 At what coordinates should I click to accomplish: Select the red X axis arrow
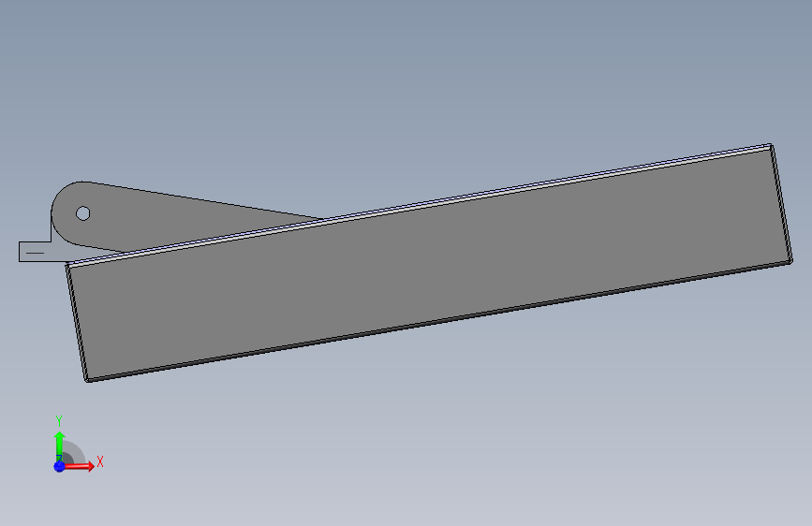tap(80, 466)
